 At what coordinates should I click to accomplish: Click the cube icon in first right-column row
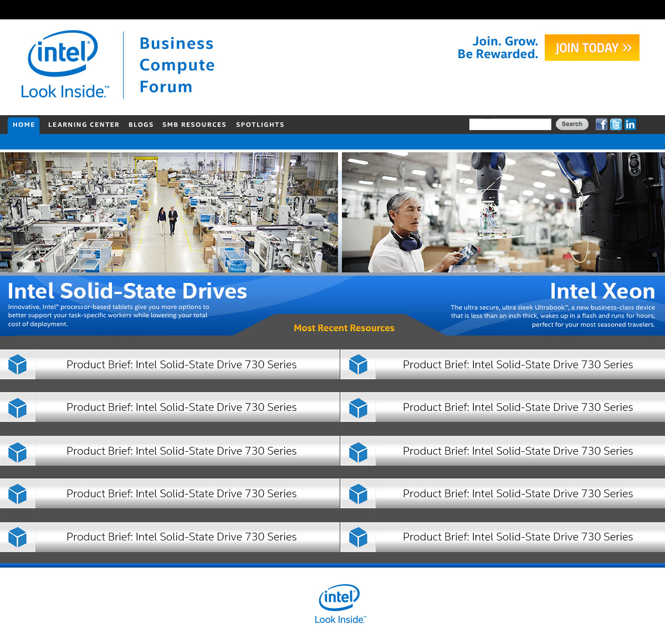coord(358,364)
